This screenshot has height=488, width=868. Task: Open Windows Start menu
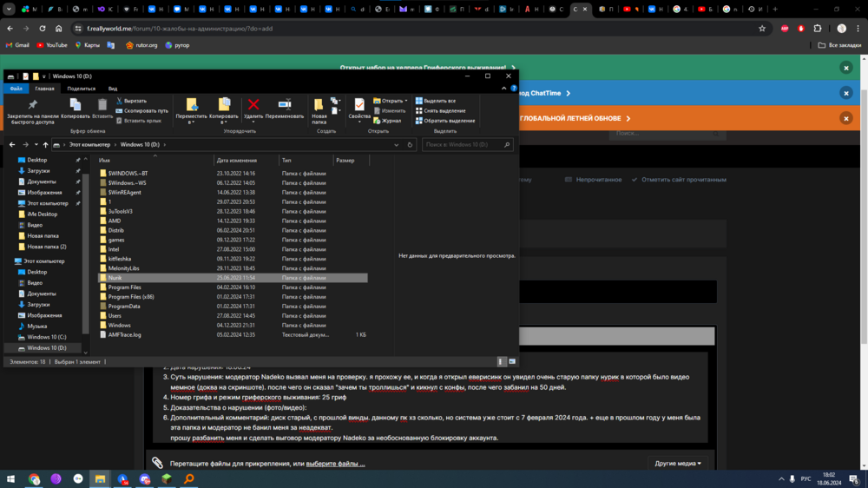pos(10,479)
